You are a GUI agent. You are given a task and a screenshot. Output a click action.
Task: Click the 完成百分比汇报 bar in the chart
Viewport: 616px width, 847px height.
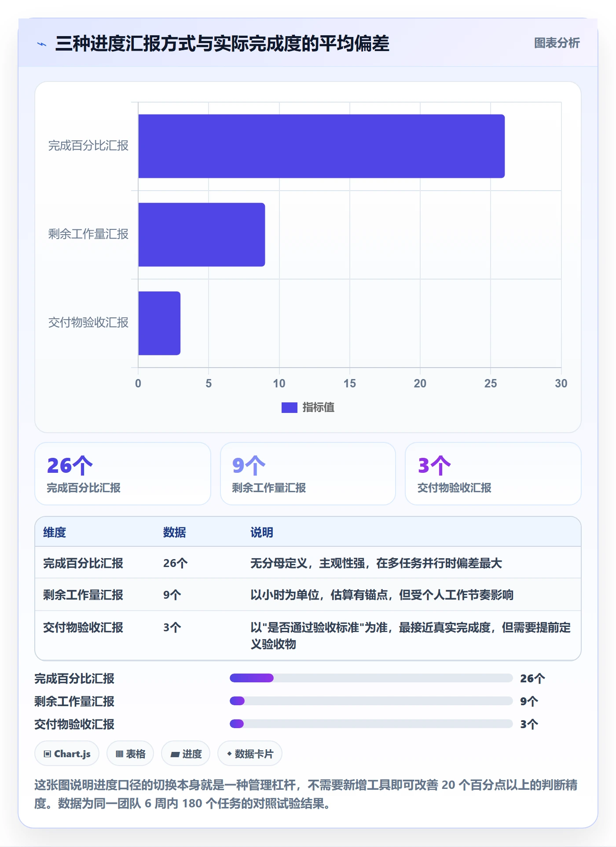(321, 146)
